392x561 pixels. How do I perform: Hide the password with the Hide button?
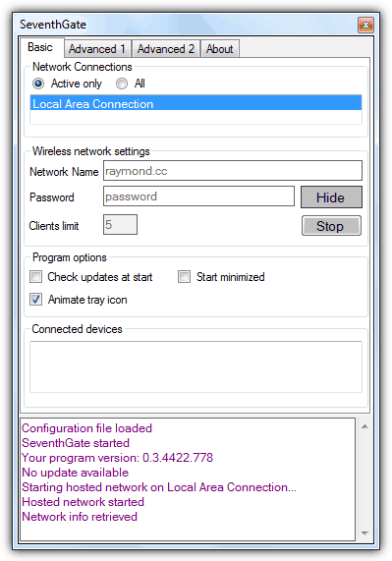coord(331,197)
